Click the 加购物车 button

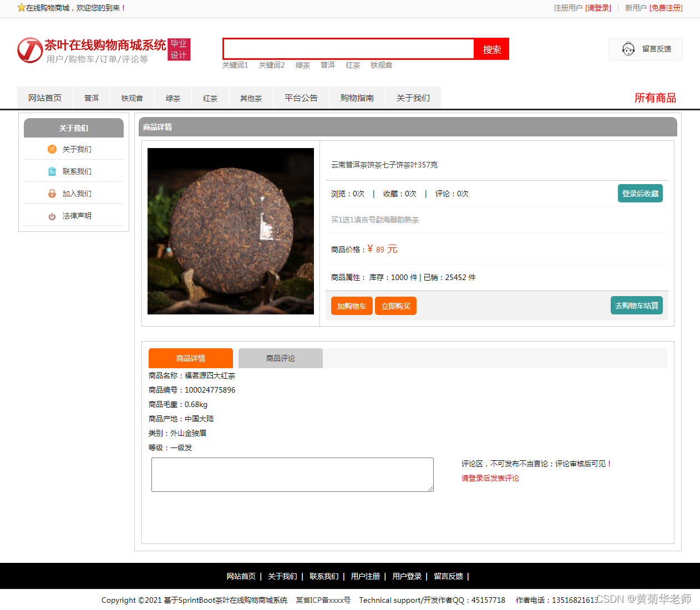(x=352, y=306)
